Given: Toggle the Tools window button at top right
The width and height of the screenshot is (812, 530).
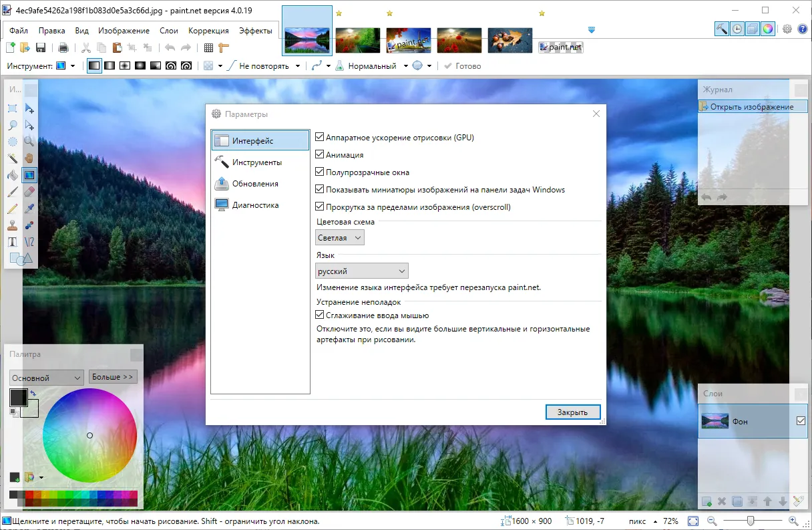Looking at the screenshot, I should click(x=722, y=29).
